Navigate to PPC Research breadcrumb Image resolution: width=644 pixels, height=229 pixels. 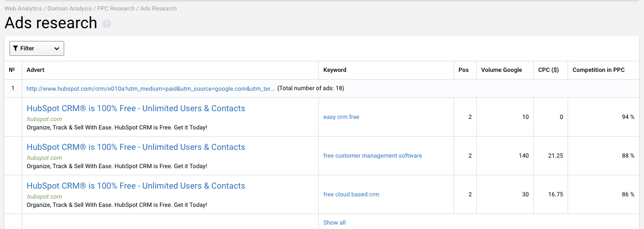(x=116, y=8)
